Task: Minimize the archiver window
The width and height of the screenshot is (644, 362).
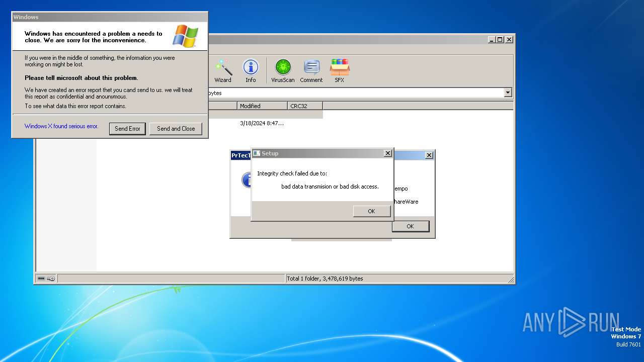Action: [x=492, y=39]
